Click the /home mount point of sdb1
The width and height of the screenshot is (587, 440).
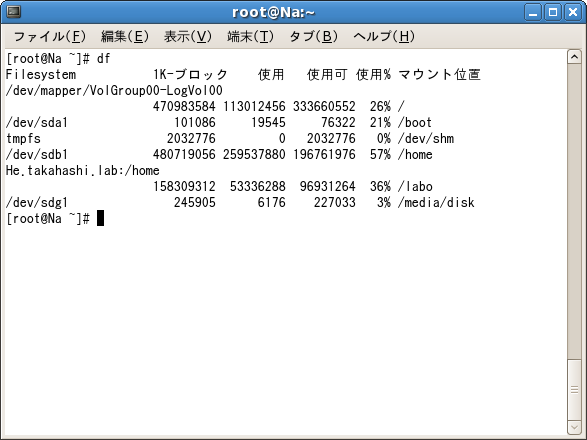[415, 155]
